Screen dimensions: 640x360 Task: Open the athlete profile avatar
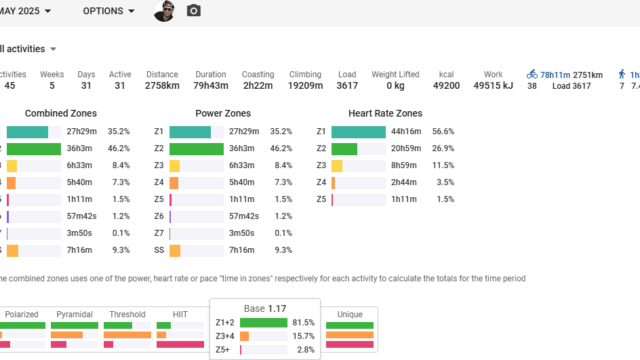164,11
